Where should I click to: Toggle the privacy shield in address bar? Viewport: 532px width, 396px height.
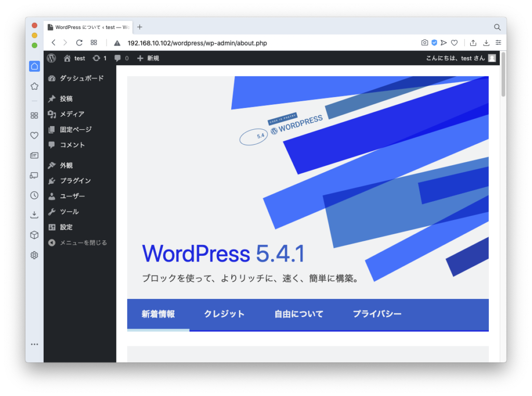coord(434,43)
